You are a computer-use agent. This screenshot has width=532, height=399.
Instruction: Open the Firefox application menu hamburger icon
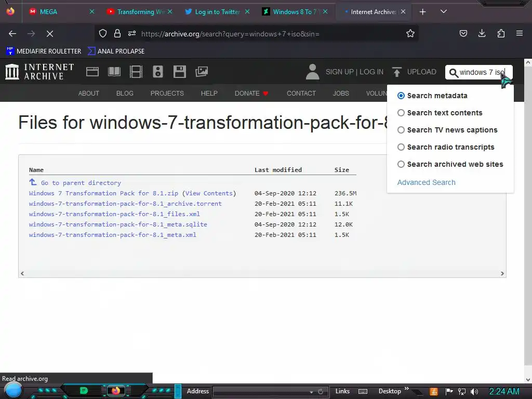click(x=519, y=33)
